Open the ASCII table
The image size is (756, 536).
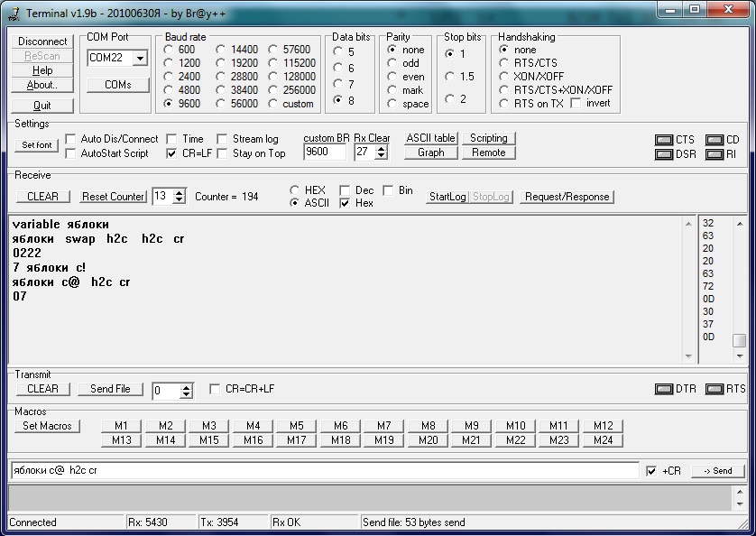430,138
